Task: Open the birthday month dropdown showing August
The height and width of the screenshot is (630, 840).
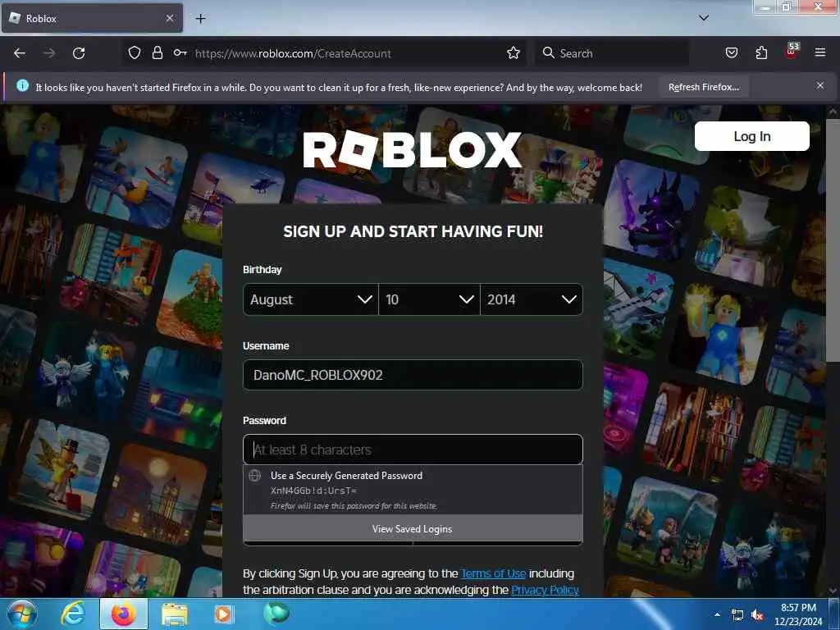Action: click(311, 299)
